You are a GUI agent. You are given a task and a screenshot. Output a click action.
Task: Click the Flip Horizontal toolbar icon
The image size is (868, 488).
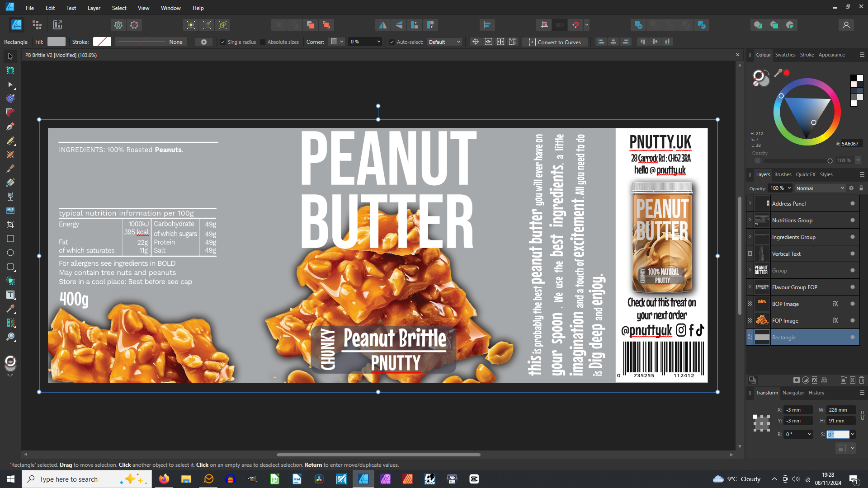tap(383, 25)
